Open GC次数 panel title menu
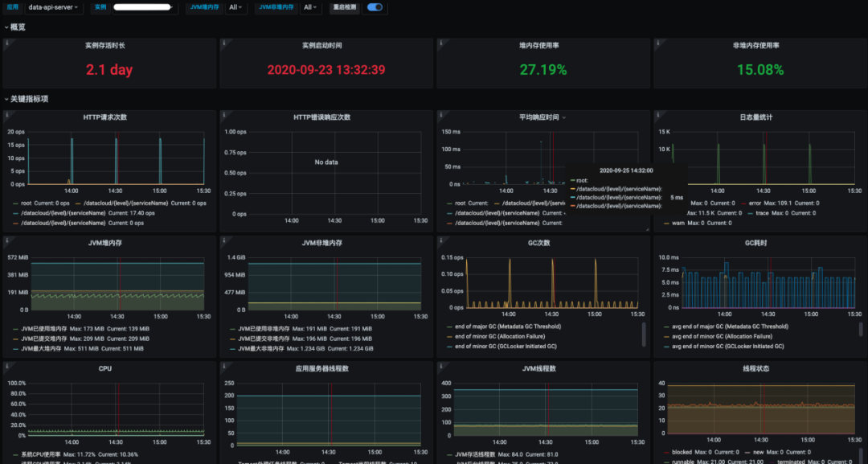 [538, 243]
